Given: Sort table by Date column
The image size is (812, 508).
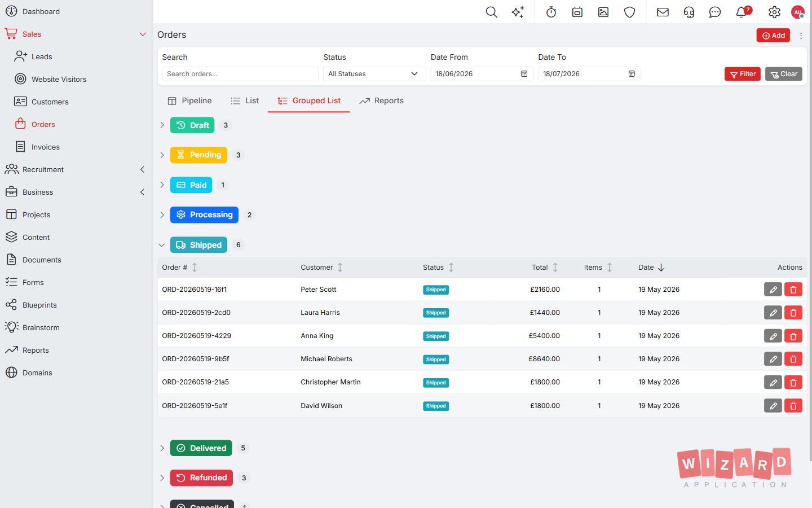Looking at the screenshot, I should (x=652, y=268).
